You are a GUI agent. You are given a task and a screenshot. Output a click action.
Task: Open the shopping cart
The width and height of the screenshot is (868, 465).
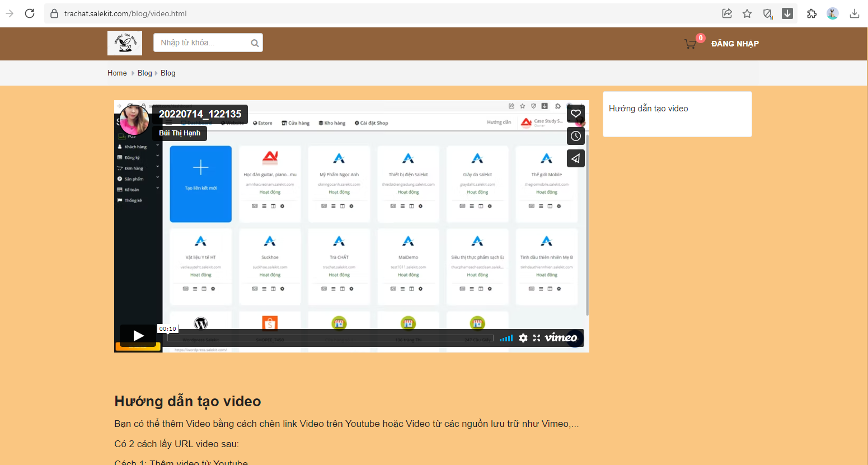(691, 44)
